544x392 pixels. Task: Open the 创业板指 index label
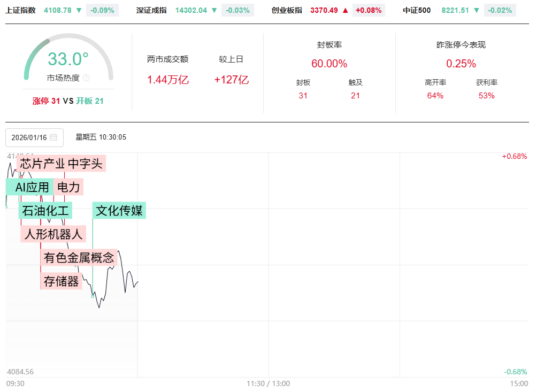pyautogui.click(x=287, y=10)
